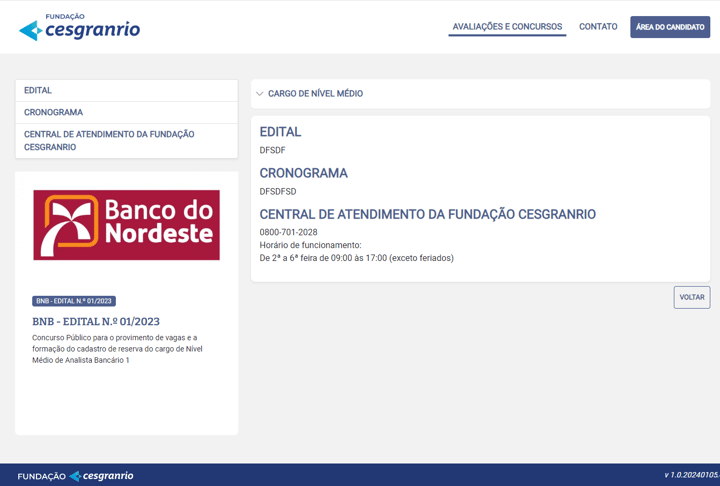
Task: Go to the Contato page
Action: tap(598, 27)
